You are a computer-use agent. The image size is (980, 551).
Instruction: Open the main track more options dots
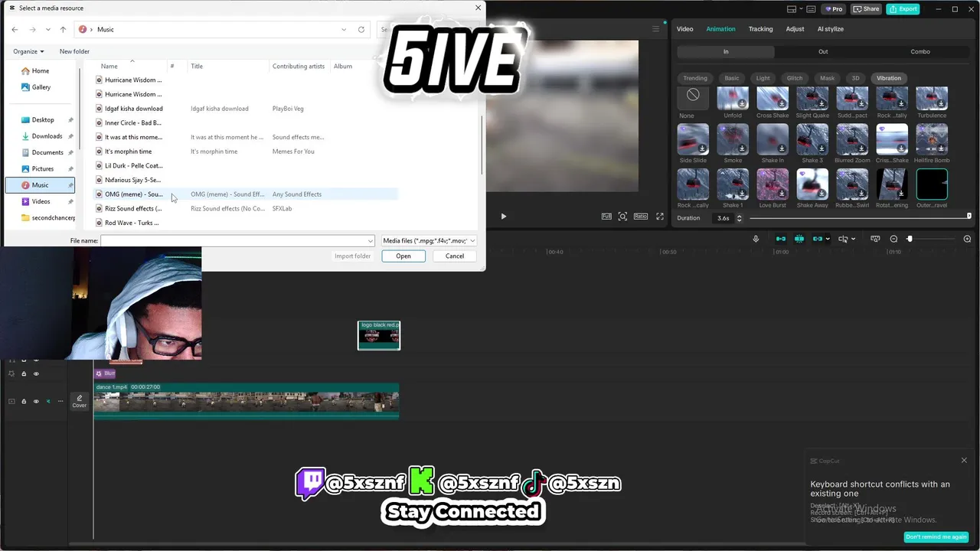pyautogui.click(x=60, y=401)
